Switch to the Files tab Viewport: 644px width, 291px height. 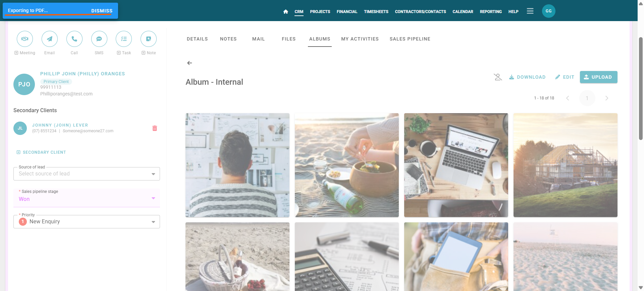coord(288,39)
